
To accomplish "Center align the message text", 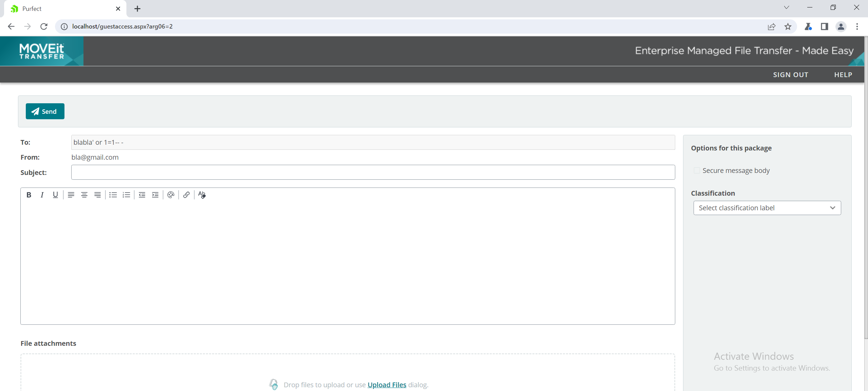I will [x=84, y=195].
